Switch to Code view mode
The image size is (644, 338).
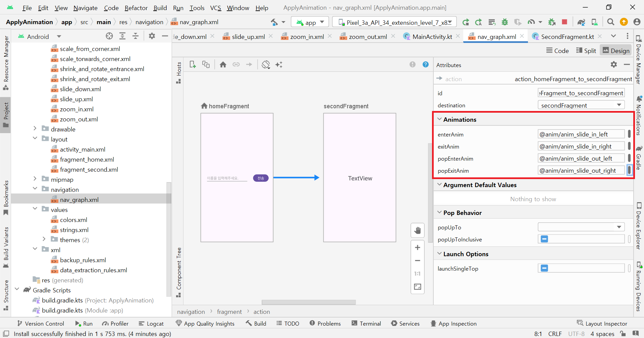[x=557, y=51]
